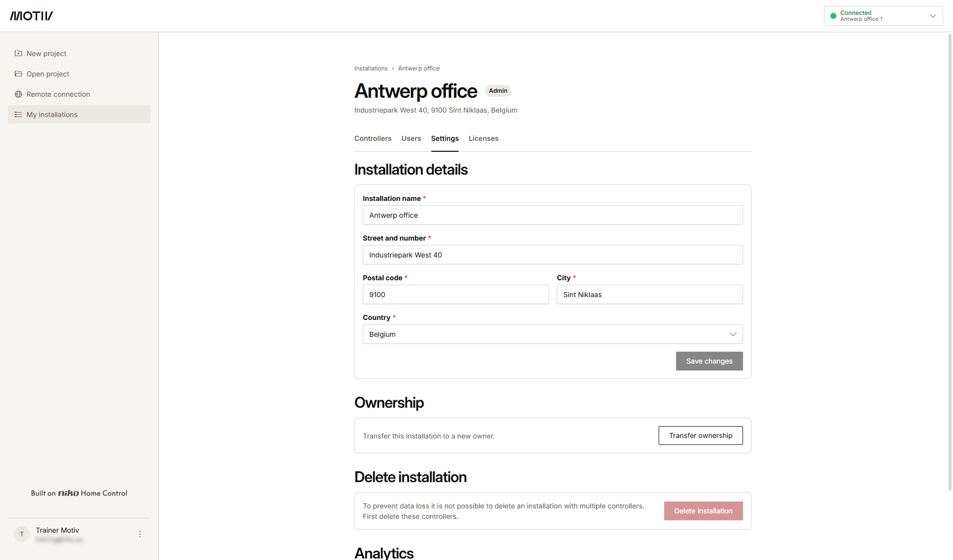Open the three-dot menu next to Trainer Motiv
This screenshot has width=953, height=560.
[x=139, y=534]
